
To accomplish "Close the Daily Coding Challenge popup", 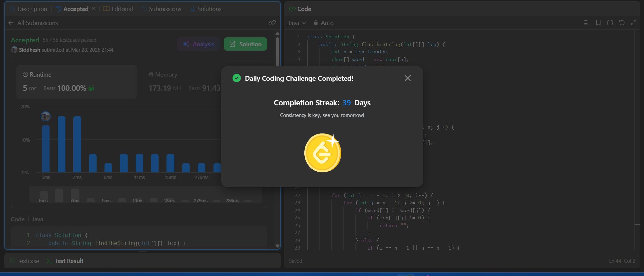I will 407,78.
